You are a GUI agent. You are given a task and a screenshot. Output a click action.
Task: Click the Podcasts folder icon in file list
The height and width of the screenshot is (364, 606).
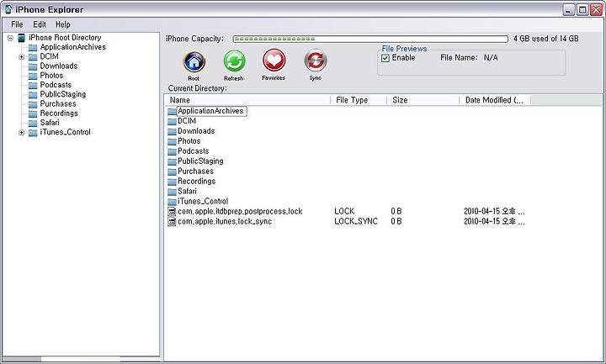tap(172, 151)
